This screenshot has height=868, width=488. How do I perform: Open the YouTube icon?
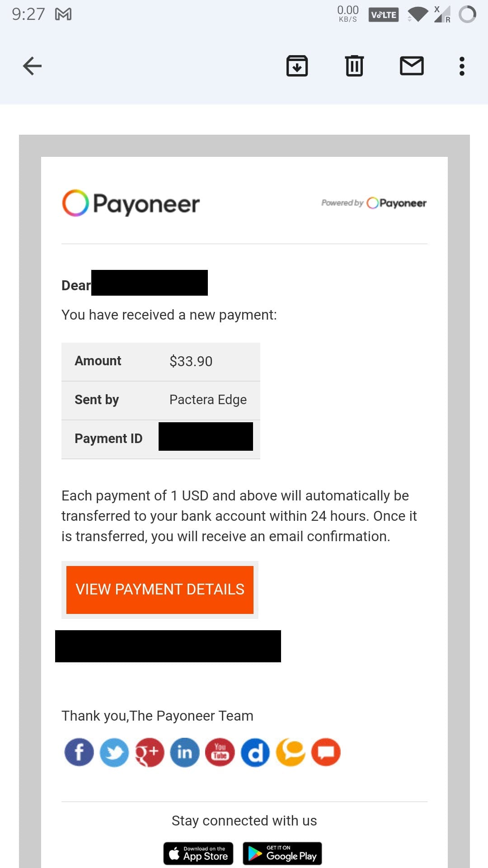pos(220,752)
